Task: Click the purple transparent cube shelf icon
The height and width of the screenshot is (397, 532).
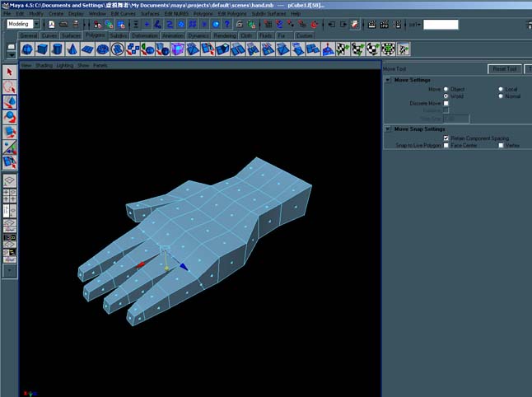Action: pyautogui.click(x=177, y=49)
